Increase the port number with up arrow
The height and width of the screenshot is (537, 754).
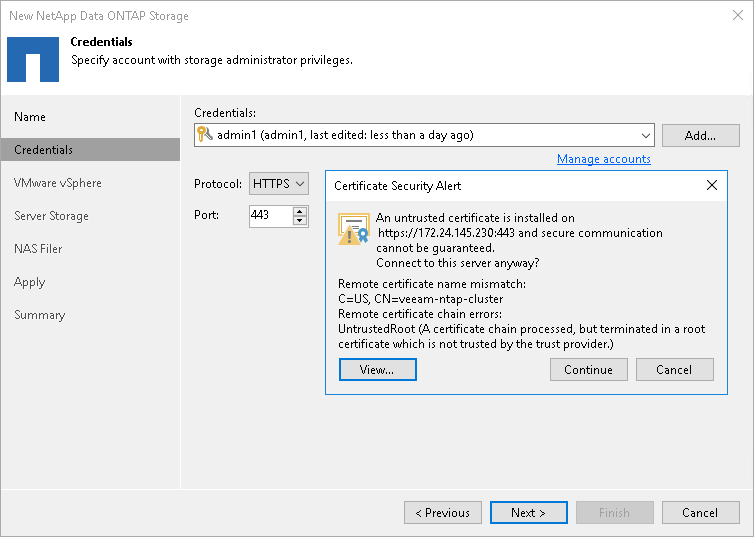click(300, 210)
